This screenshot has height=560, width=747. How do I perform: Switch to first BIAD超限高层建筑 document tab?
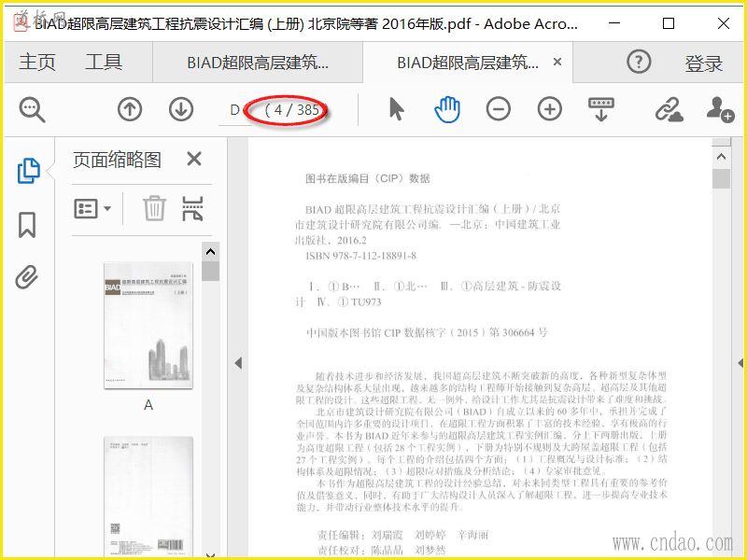[x=258, y=63]
